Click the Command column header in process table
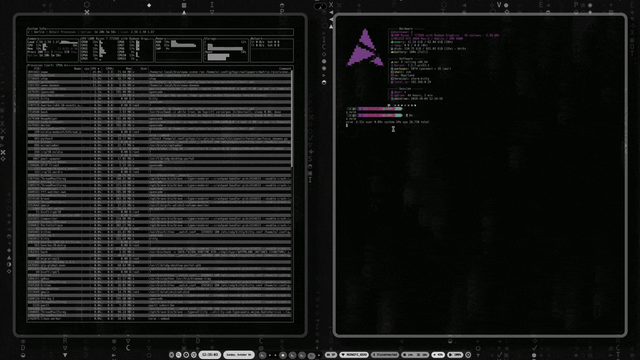The height and width of the screenshot is (360, 640). tap(284, 69)
